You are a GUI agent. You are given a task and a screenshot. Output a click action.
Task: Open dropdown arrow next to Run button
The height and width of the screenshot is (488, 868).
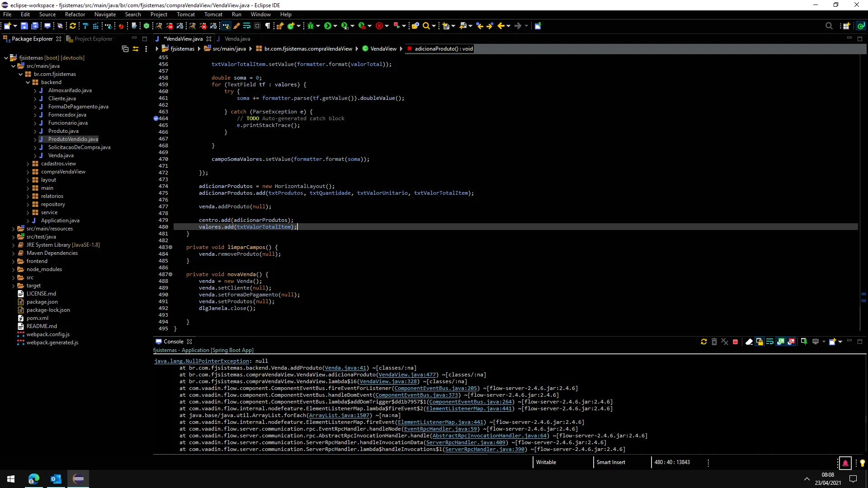click(x=335, y=26)
